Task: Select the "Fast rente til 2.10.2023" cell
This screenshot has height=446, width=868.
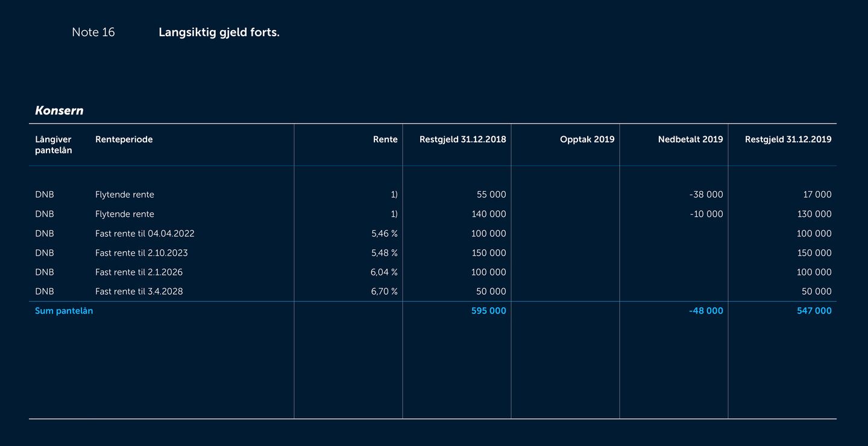Action: (143, 253)
